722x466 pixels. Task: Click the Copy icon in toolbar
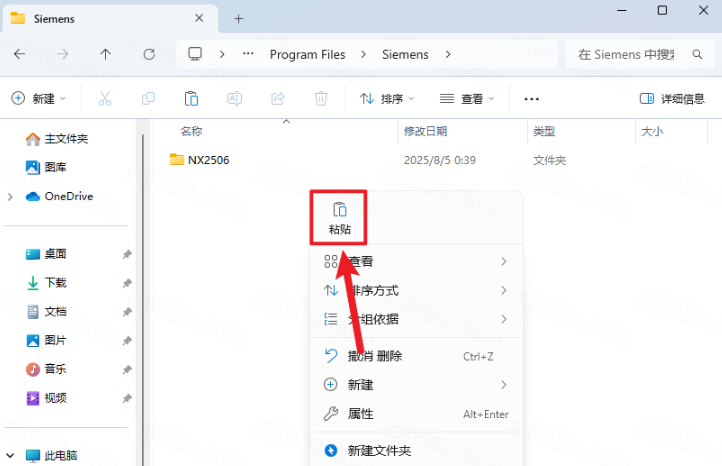148,98
